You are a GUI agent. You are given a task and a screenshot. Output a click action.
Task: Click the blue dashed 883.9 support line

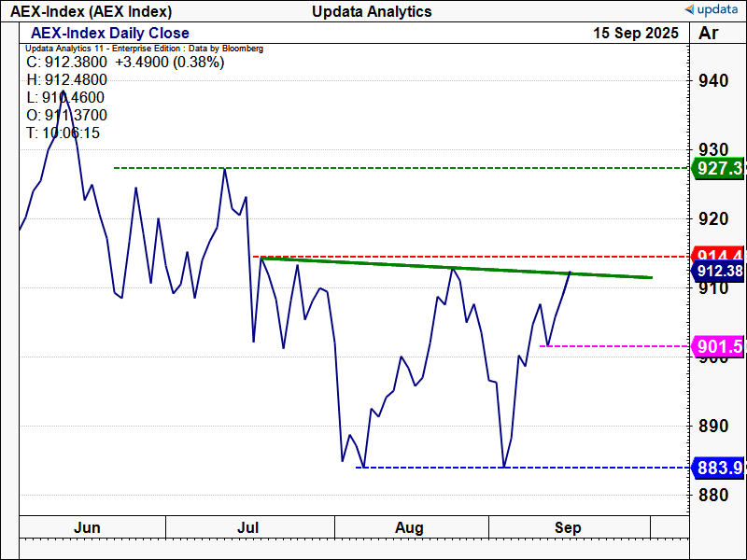pos(523,468)
